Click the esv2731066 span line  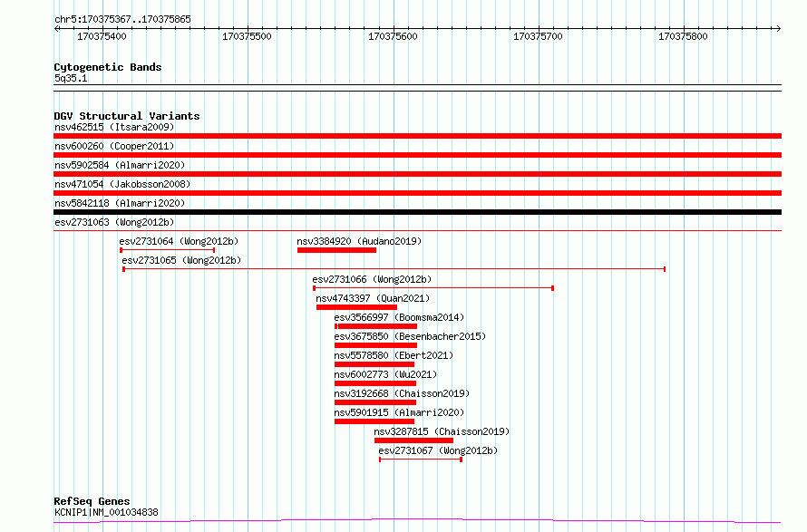tap(433, 288)
